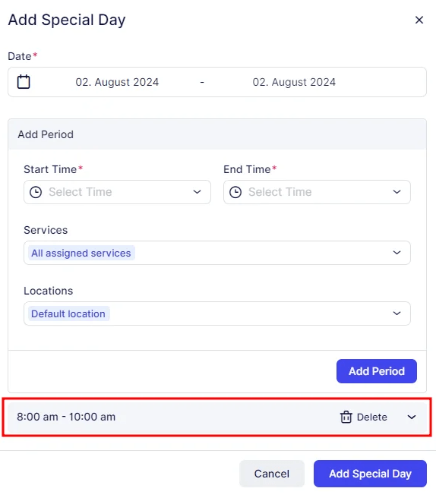
Task: Expand the Locations dropdown chevron
Action: (x=397, y=313)
